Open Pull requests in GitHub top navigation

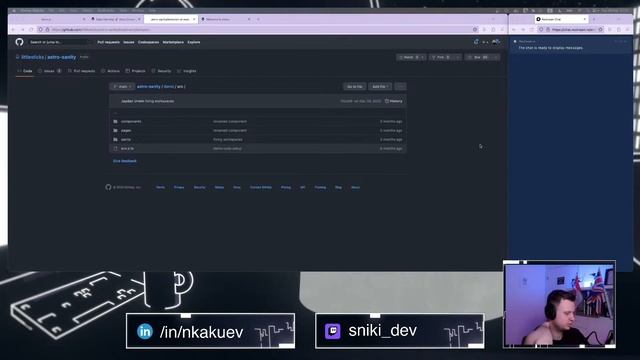[109, 42]
